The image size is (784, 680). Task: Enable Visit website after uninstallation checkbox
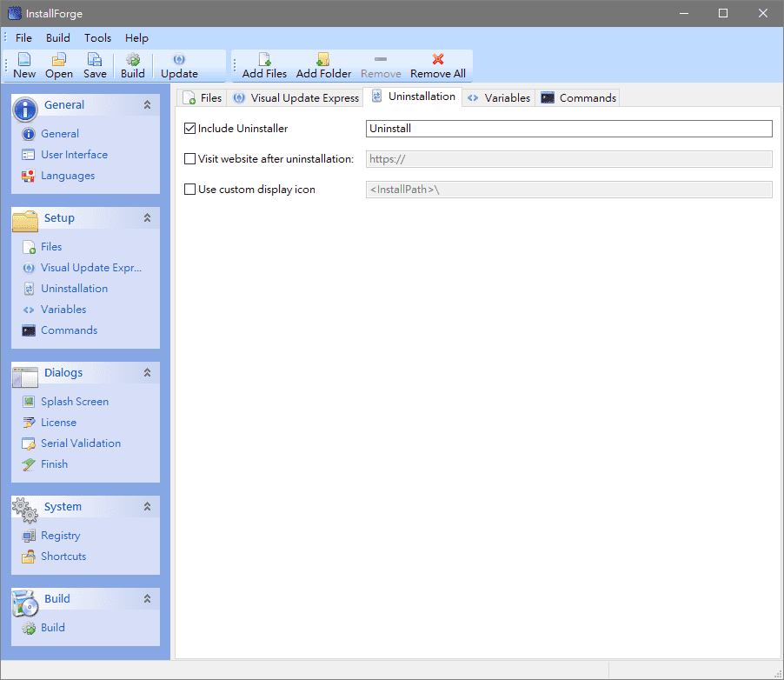189,159
